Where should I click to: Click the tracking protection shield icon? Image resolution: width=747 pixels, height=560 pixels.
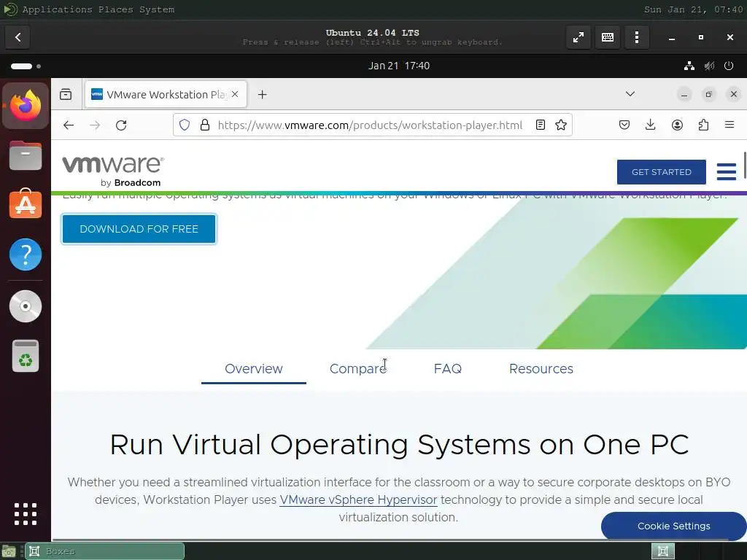(x=185, y=125)
